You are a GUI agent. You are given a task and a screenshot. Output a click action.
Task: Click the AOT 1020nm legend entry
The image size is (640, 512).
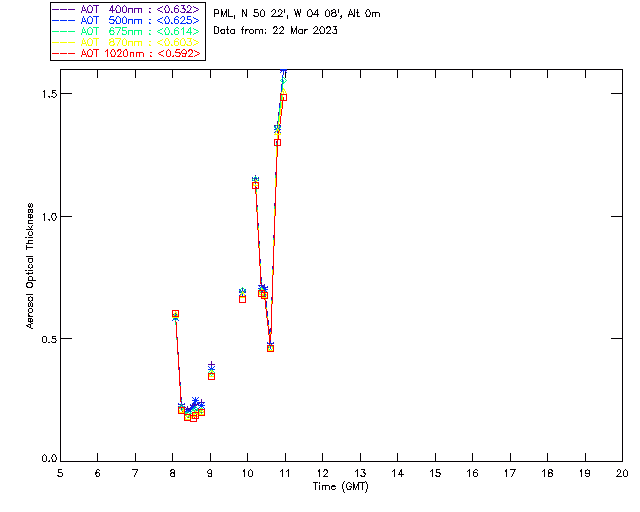point(126,53)
